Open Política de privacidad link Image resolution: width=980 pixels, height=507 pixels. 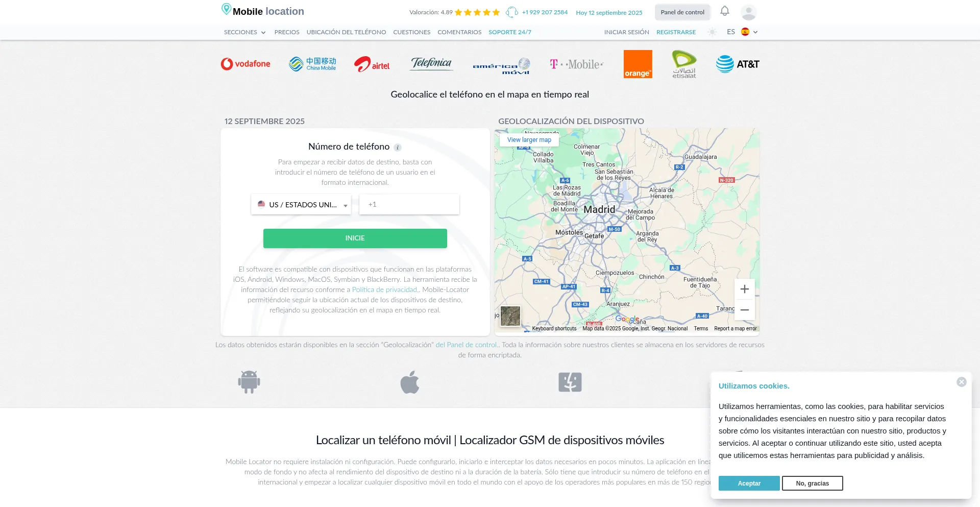point(385,289)
